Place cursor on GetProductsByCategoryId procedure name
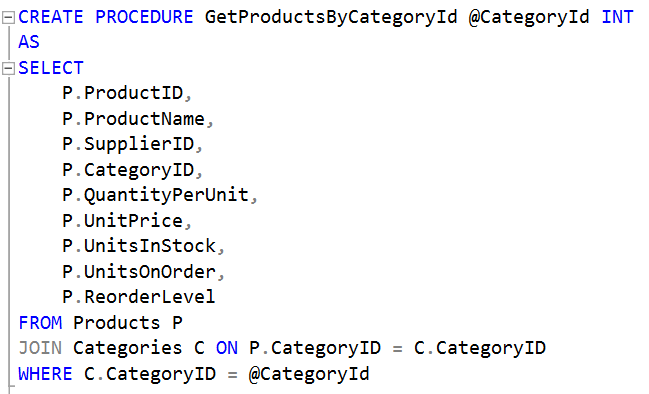 coord(331,17)
